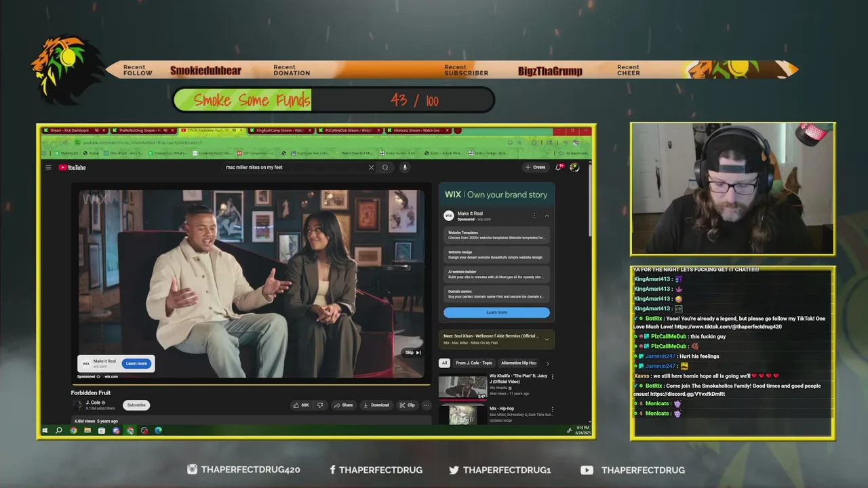Open the YouTube hamburger guide menu
Screen dimensions: 868x488
pos(48,167)
